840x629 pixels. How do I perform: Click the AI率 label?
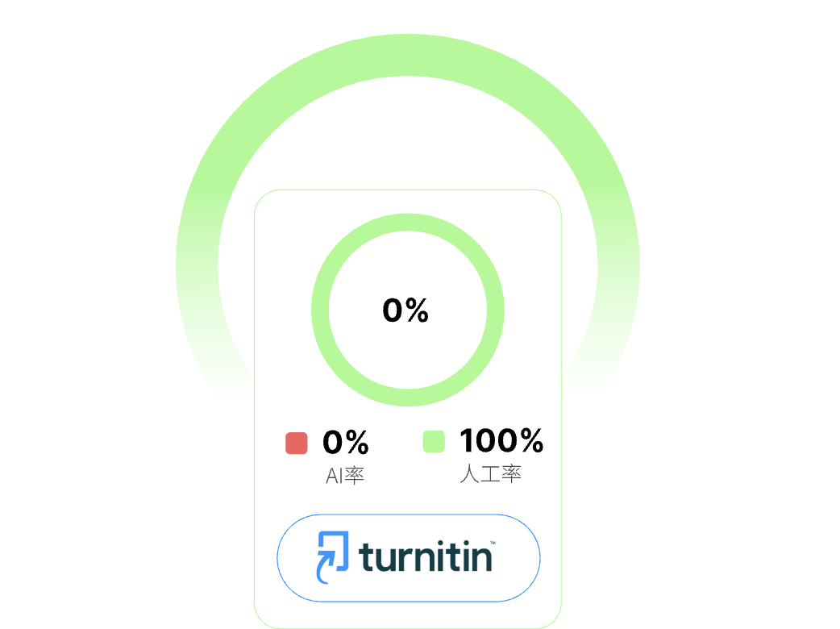345,476
